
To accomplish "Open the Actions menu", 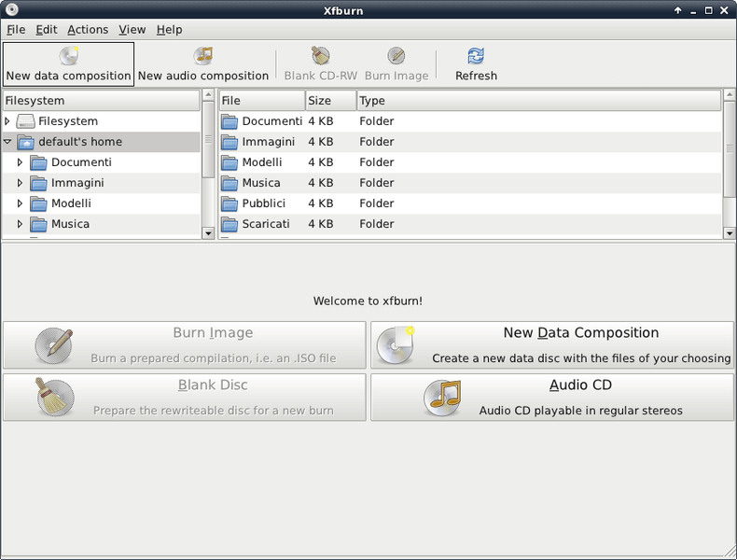I will [x=88, y=30].
